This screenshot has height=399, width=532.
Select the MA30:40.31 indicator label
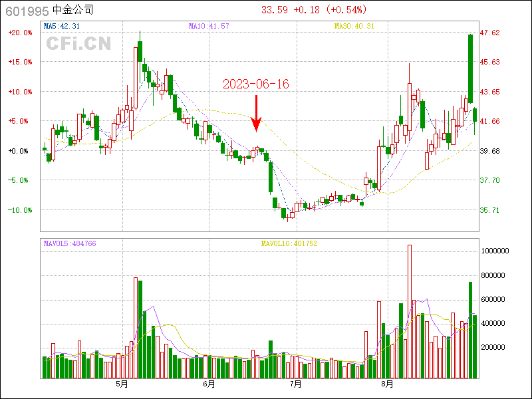[x=354, y=26]
